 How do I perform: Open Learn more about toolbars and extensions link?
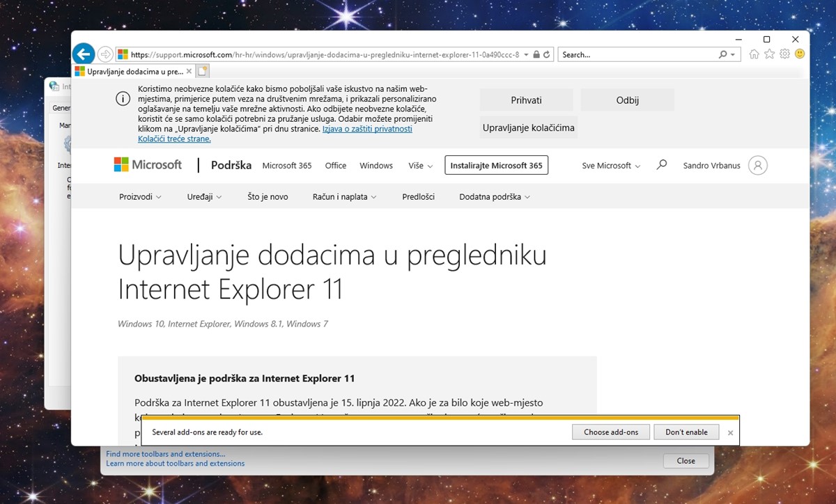point(176,464)
